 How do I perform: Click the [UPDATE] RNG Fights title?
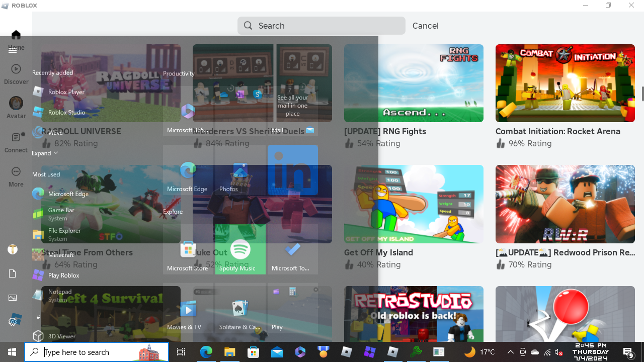click(385, 131)
